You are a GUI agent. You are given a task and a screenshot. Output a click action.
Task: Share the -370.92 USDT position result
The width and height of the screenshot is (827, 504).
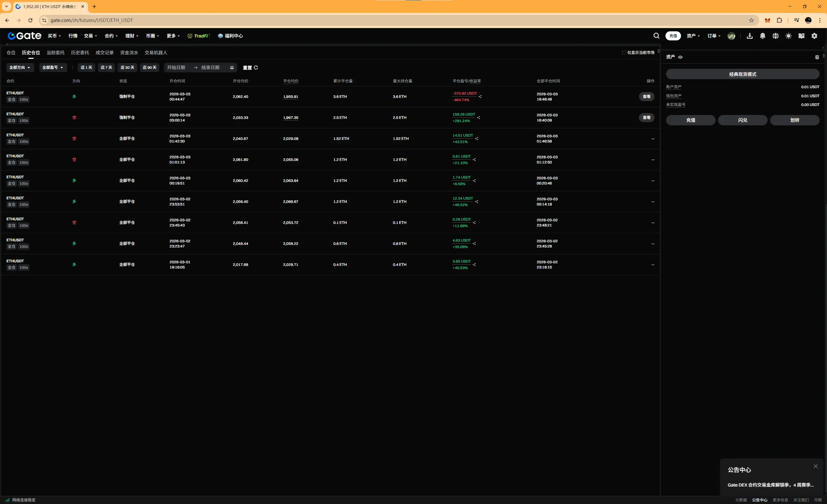(480, 97)
